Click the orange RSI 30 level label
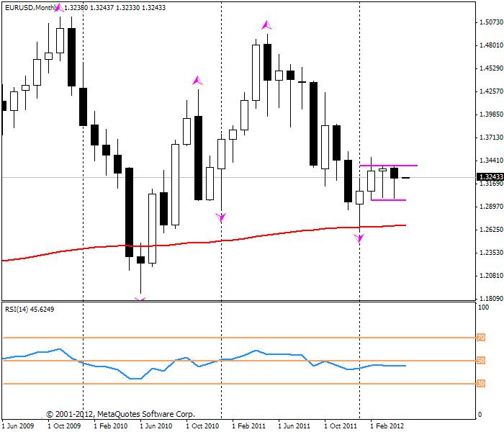Screen dimensions: 504x432 tap(481, 384)
